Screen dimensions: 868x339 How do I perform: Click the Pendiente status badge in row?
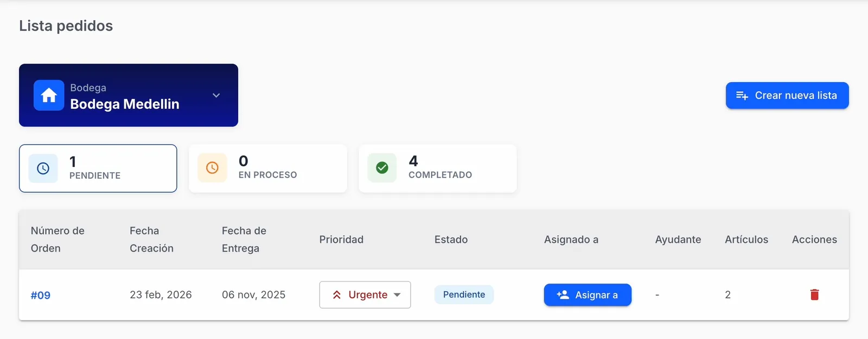click(464, 294)
